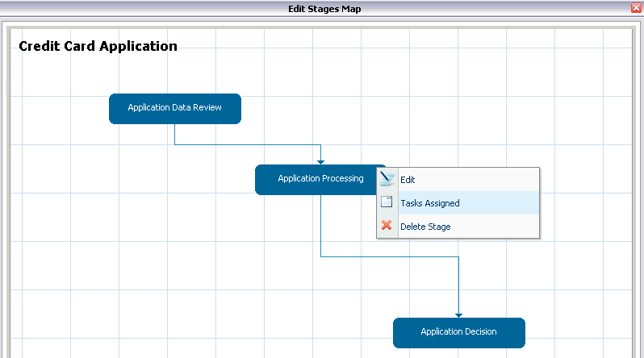Select horizontal connector line below Application Data Review
Viewport: 644px width, 358px height.
[x=242, y=145]
